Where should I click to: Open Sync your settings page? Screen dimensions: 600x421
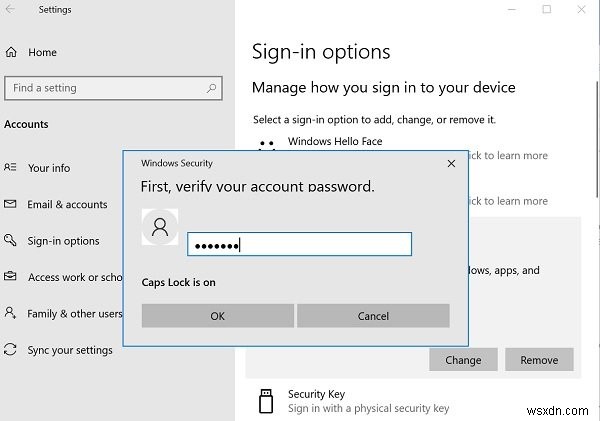coord(70,350)
